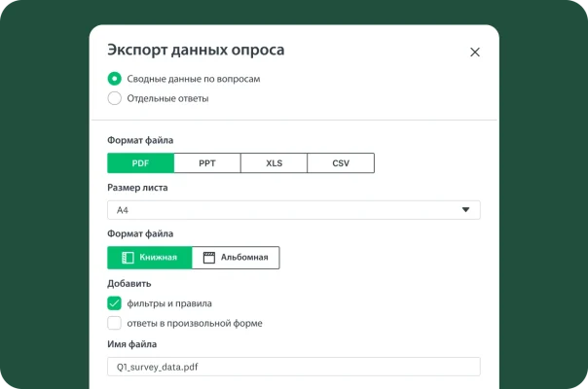
Task: Uncheck the фильтры и правила checkbox
Action: pyautogui.click(x=114, y=303)
